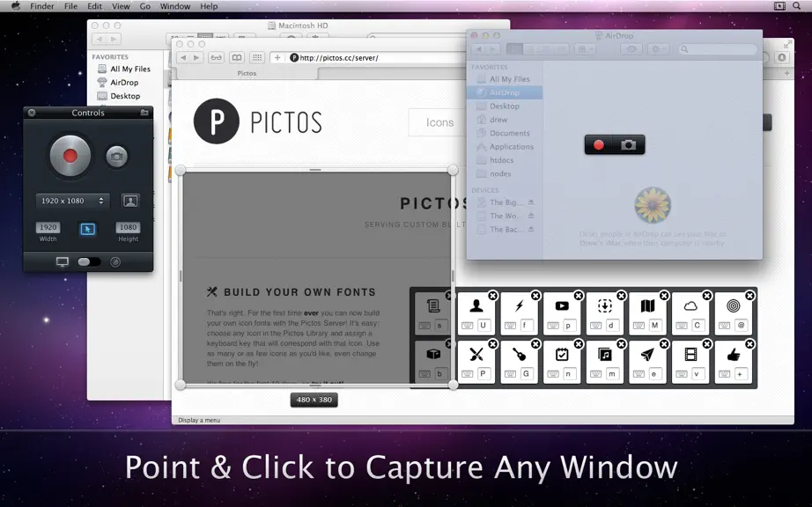
Task: Click the Width field showing 1920
Action: pyautogui.click(x=48, y=227)
